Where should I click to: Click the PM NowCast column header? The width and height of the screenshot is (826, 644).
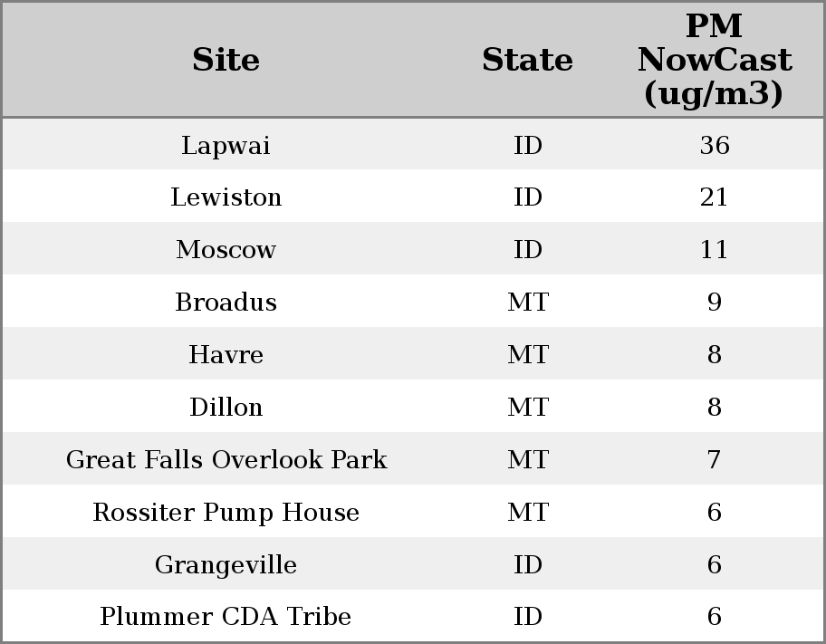point(714,60)
